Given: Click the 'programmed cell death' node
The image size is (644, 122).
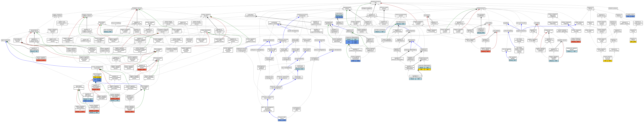Looking at the screenshot, I should pos(549,31).
